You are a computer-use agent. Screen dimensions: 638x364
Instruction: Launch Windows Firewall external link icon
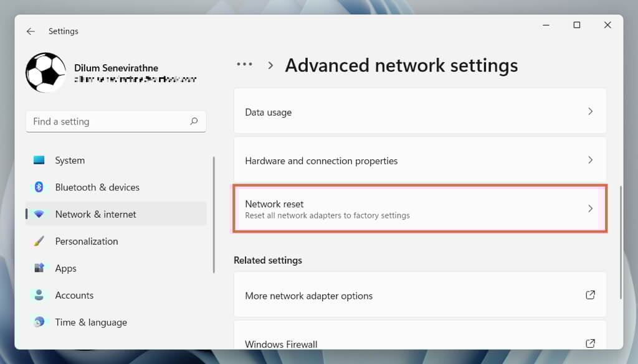[x=590, y=343]
